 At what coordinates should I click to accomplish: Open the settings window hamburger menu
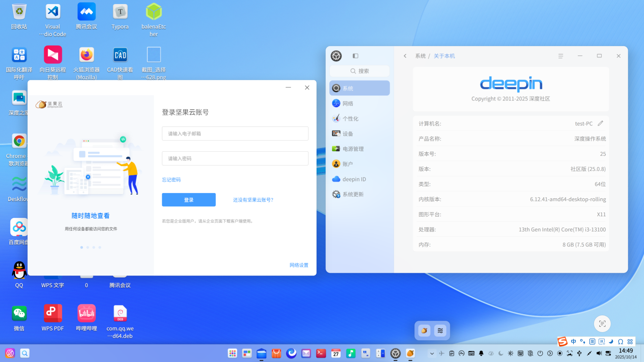pos(560,56)
